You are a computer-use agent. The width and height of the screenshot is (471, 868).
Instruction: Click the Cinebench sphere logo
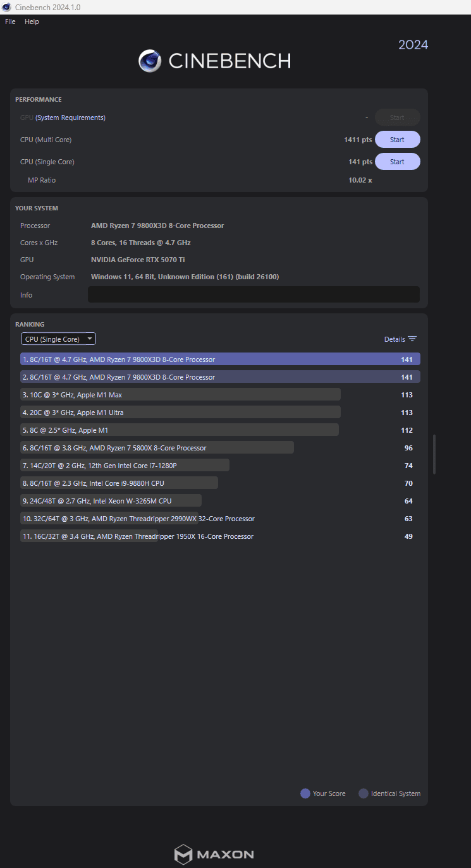[150, 61]
